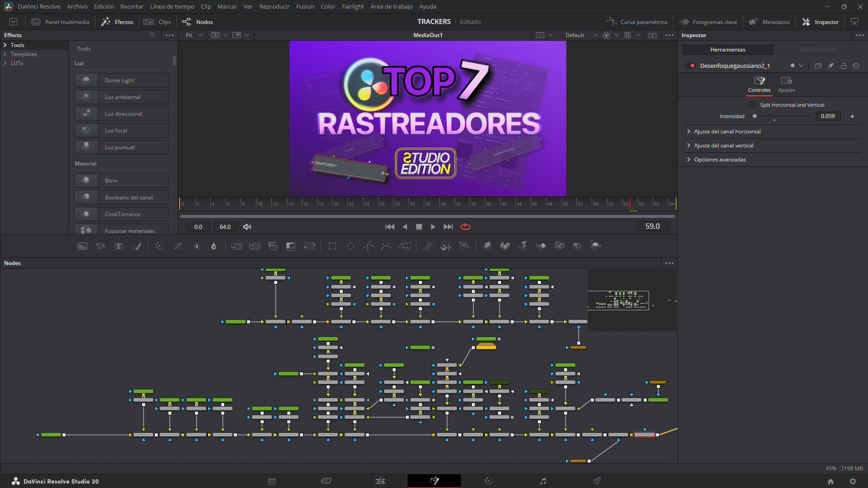Add a Color Curves tool node
The width and height of the screenshot is (868, 488).
178,246
